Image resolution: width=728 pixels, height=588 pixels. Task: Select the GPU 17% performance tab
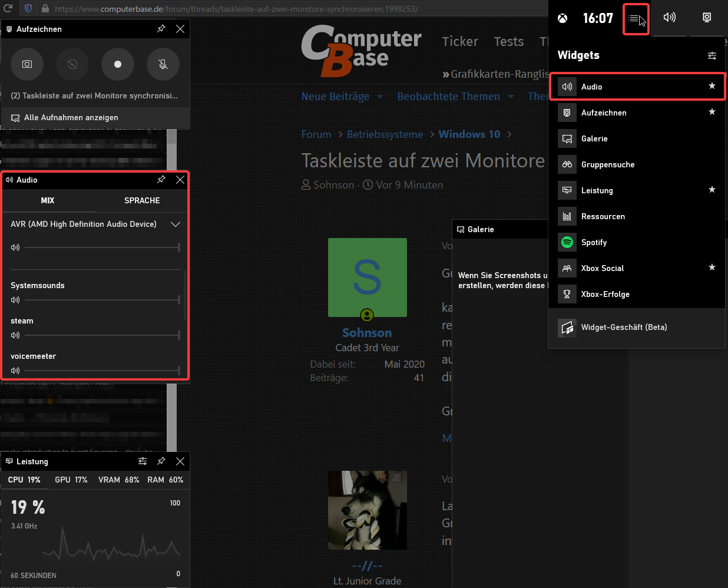(x=71, y=480)
